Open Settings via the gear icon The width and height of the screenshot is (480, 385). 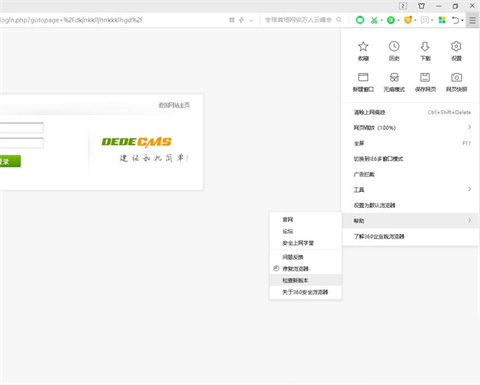pyautogui.click(x=456, y=46)
